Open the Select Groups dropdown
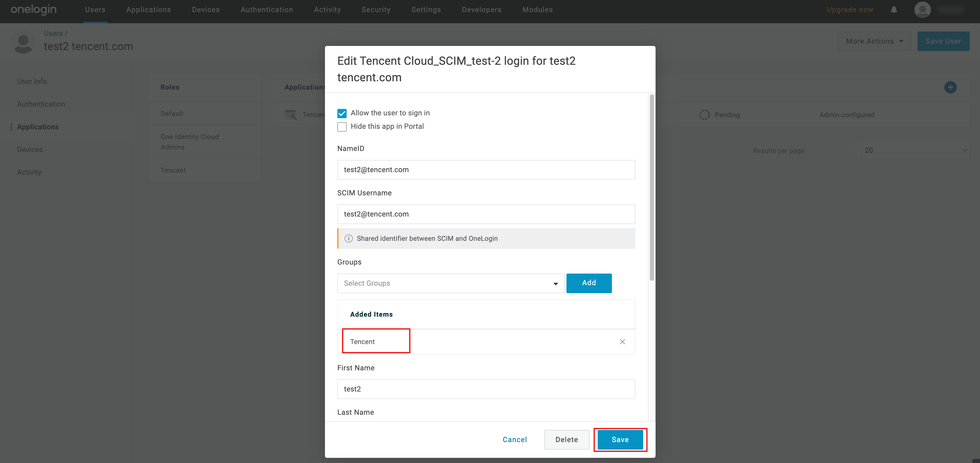Viewport: 980px width, 463px height. tap(450, 283)
